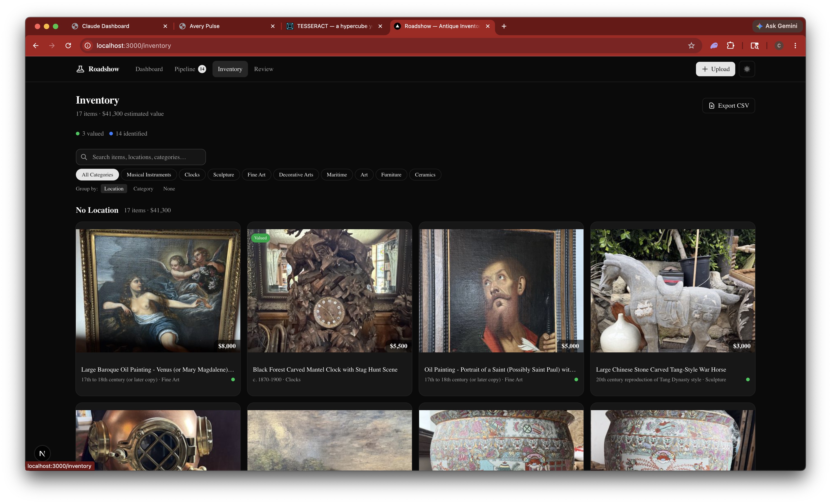Click the $8,000 price on Venus painting
The width and height of the screenshot is (831, 504).
(227, 346)
